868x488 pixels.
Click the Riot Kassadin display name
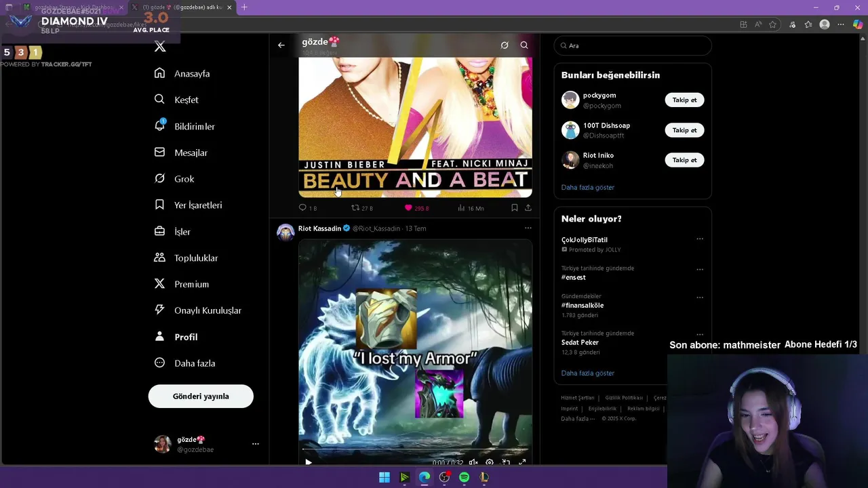click(x=319, y=228)
